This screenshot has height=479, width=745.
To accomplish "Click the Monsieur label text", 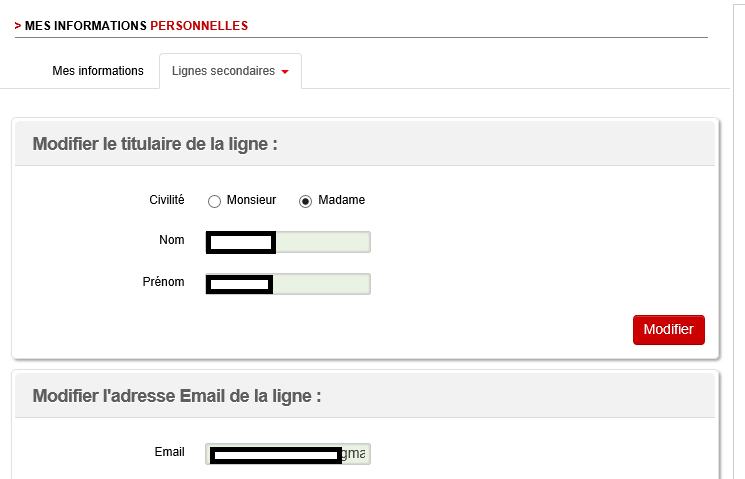I will [251, 200].
